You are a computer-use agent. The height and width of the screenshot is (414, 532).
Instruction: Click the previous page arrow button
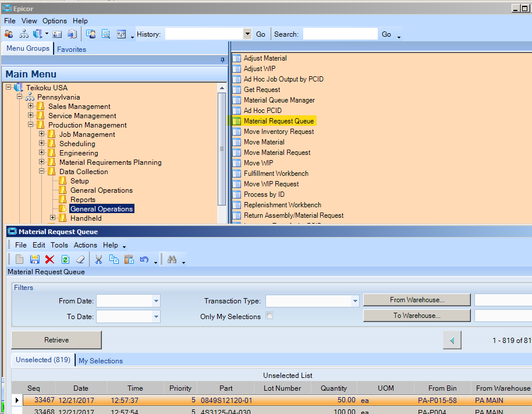coord(452,340)
